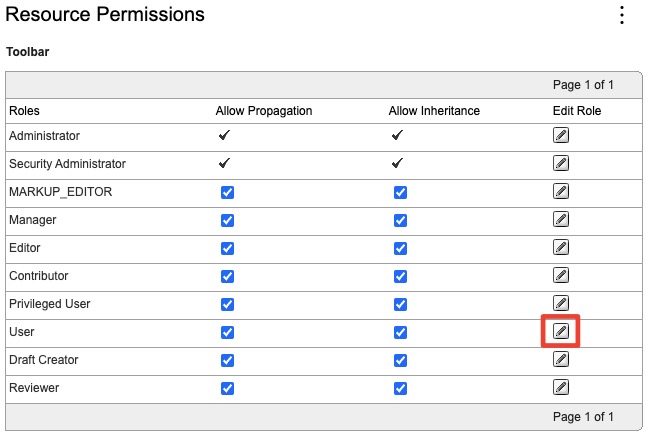Click the highlighted User edit icon

[x=561, y=331]
